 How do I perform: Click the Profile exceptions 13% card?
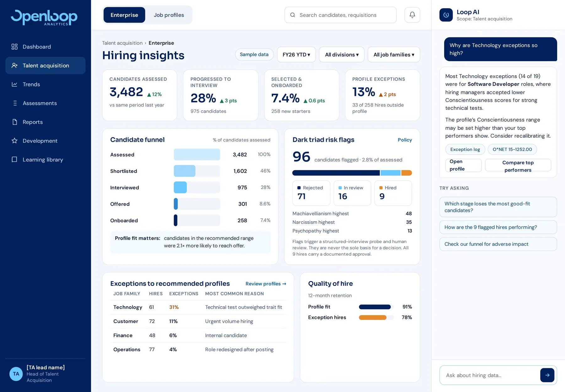click(x=383, y=95)
